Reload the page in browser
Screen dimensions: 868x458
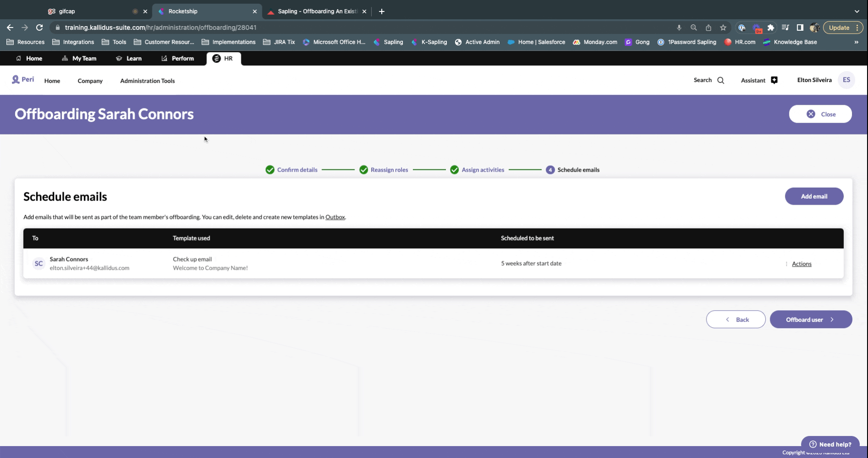coord(39,28)
